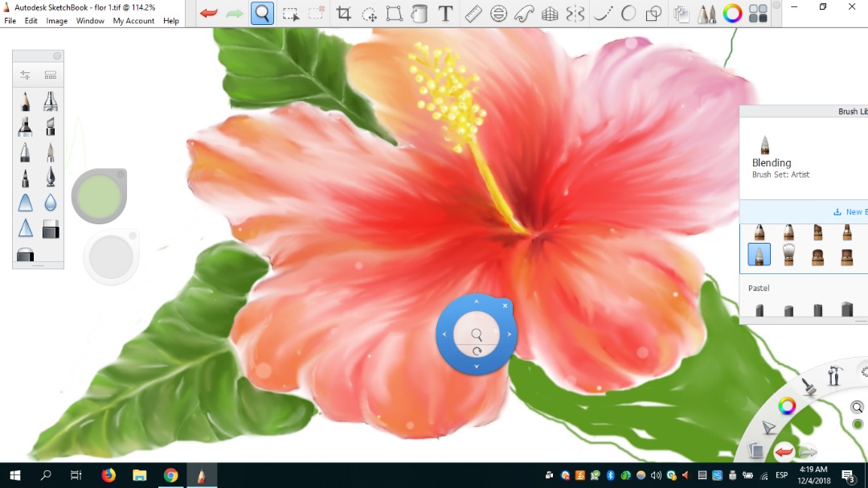
Task: Select the Pencil brush in palette
Action: point(26,101)
